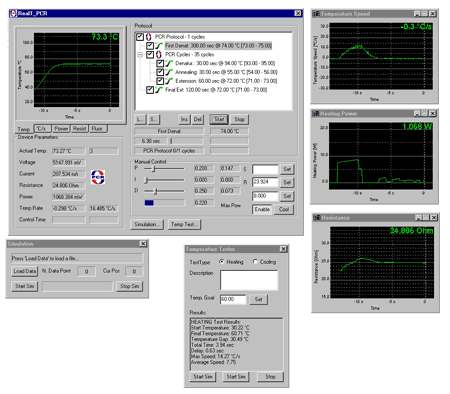Viewport: 450px width, 394px height.
Task: Select the First Denat 300.00 sec row
Action: 218,46
